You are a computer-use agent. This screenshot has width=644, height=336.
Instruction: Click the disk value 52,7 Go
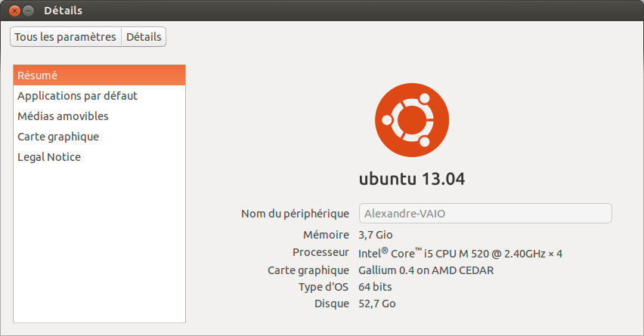point(376,304)
